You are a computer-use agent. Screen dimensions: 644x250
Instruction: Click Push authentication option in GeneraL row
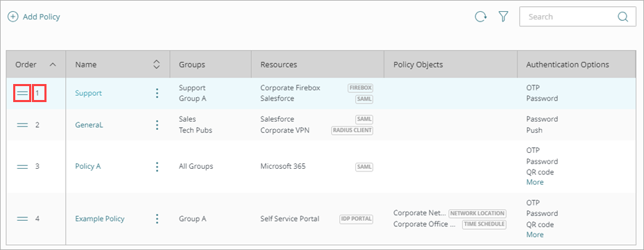click(x=534, y=131)
